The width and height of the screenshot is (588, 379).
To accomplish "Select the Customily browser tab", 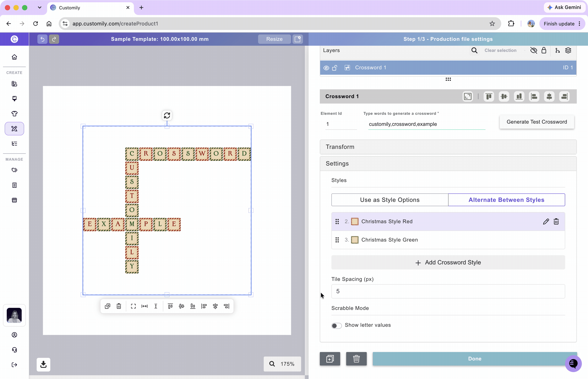I will click(90, 8).
